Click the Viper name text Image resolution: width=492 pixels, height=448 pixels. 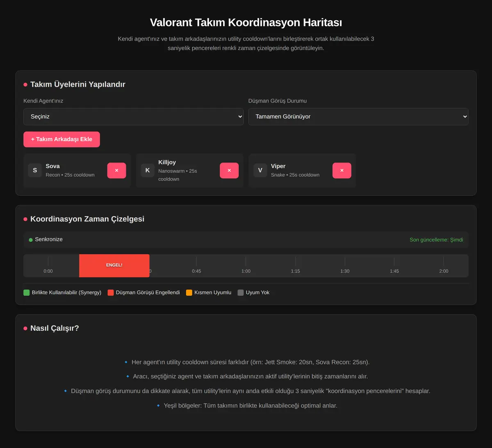click(278, 166)
